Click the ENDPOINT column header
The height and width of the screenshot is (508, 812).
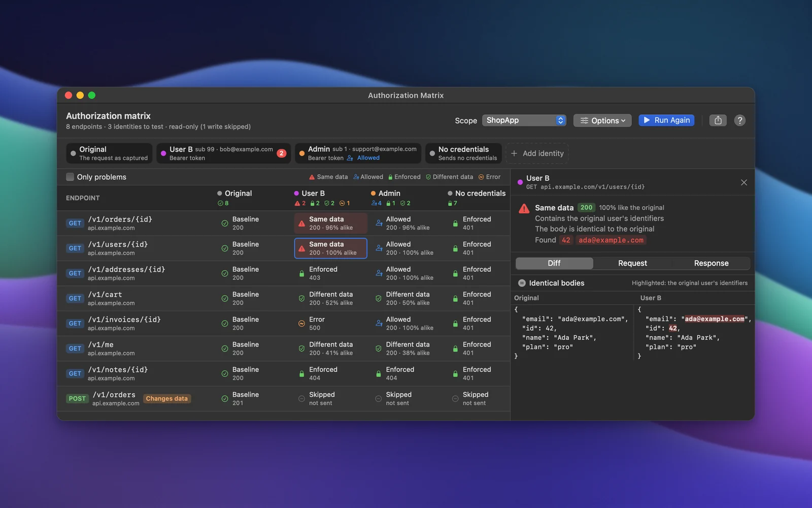[x=83, y=198]
